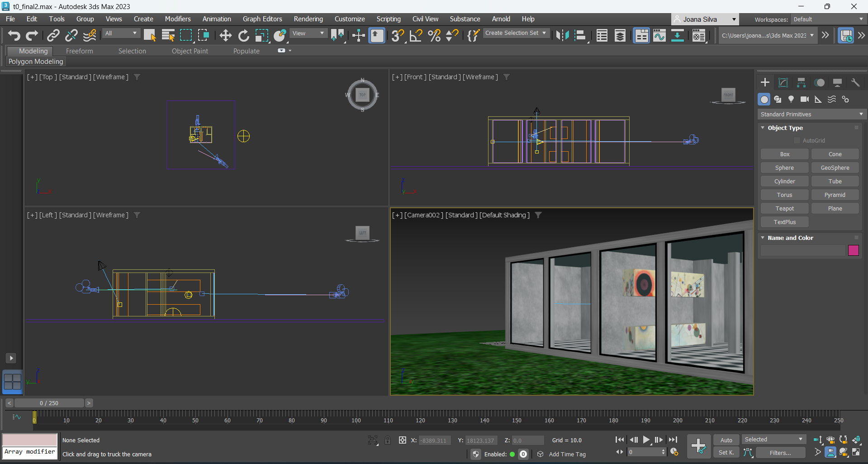Screen dimensions: 868x464
Task: Toggle the selection lock padlock
Action: pos(388,440)
